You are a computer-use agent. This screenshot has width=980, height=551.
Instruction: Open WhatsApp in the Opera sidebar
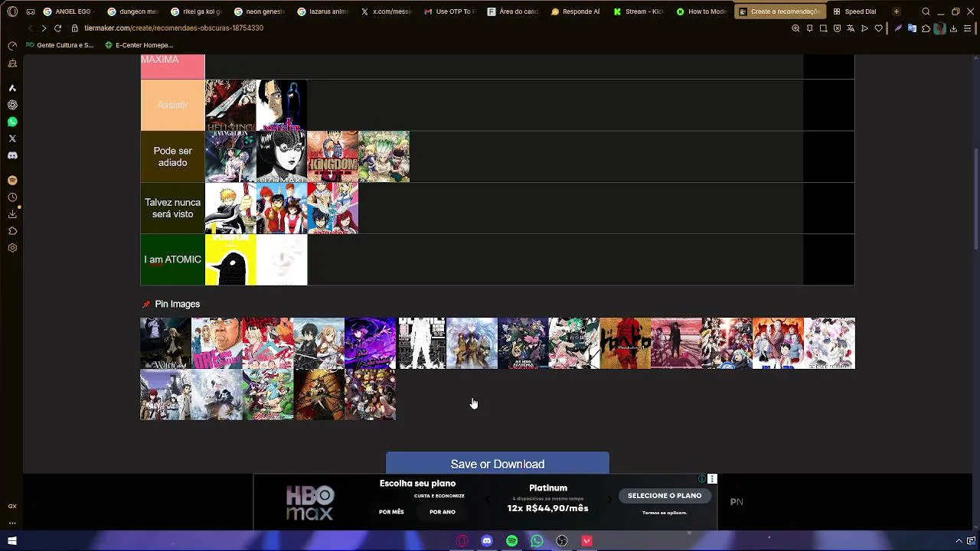[x=12, y=122]
